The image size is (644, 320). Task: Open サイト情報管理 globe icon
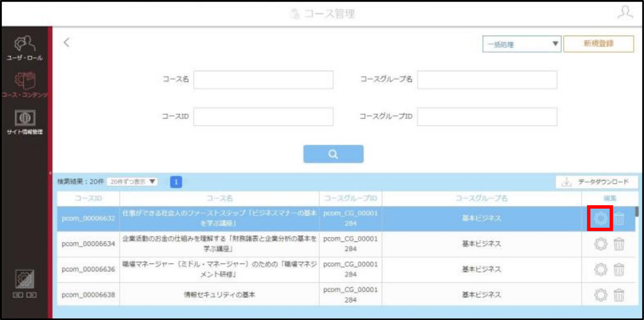(25, 118)
